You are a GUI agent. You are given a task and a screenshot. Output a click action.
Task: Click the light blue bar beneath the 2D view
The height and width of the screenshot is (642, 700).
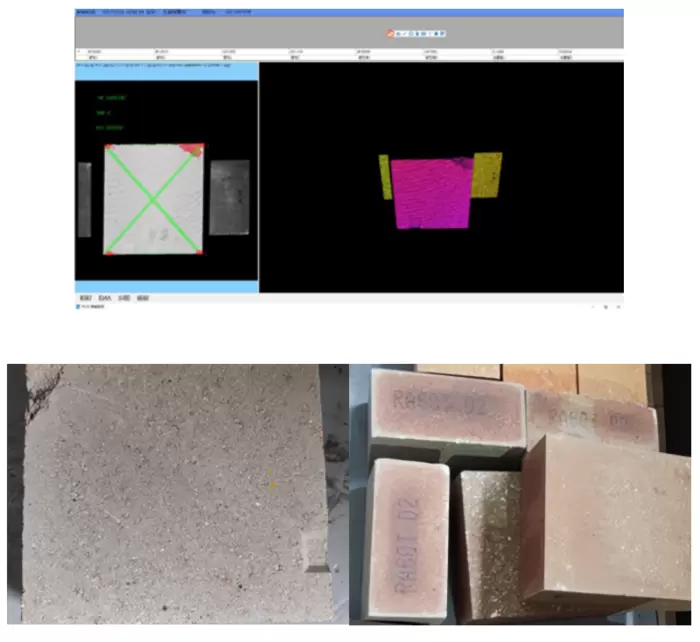166,286
